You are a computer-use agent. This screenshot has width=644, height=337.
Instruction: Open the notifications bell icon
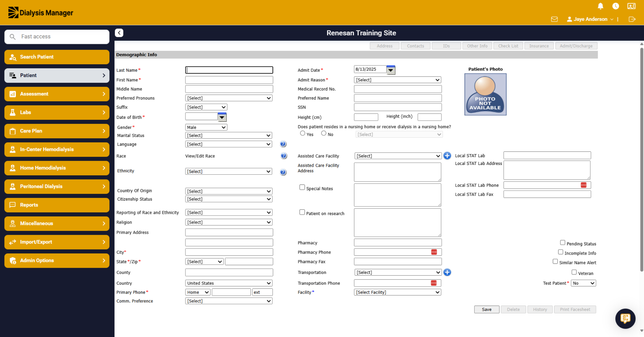coord(601,6)
